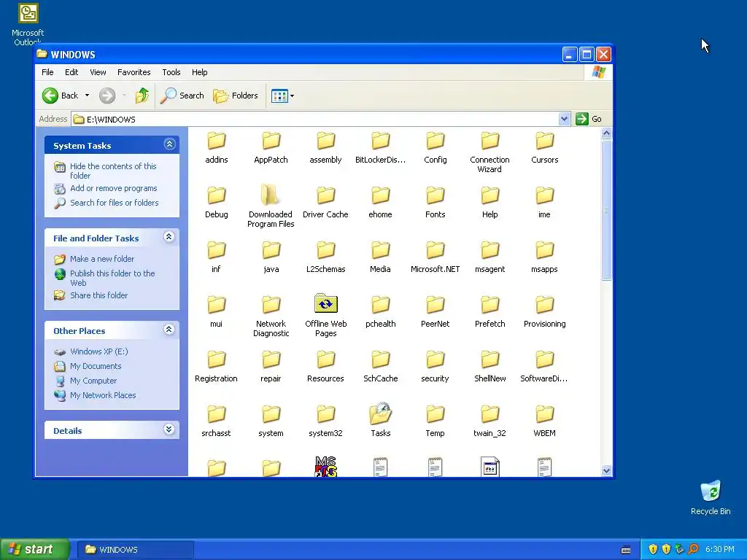Screen dimensions: 747x560
Task: Click the Back arrow button
Action: pyautogui.click(x=50, y=96)
